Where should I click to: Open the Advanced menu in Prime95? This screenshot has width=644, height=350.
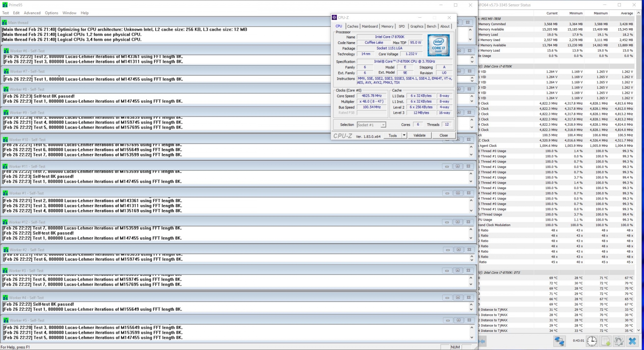pos(32,13)
